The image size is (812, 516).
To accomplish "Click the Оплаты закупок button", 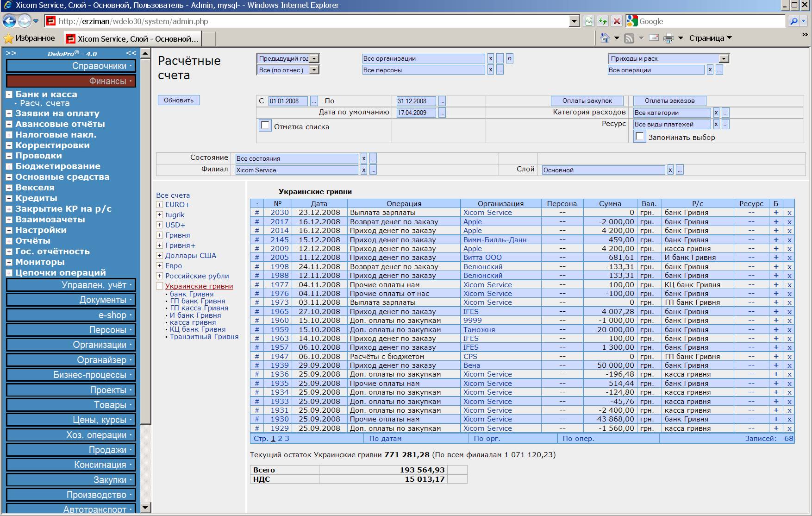I will coord(587,101).
